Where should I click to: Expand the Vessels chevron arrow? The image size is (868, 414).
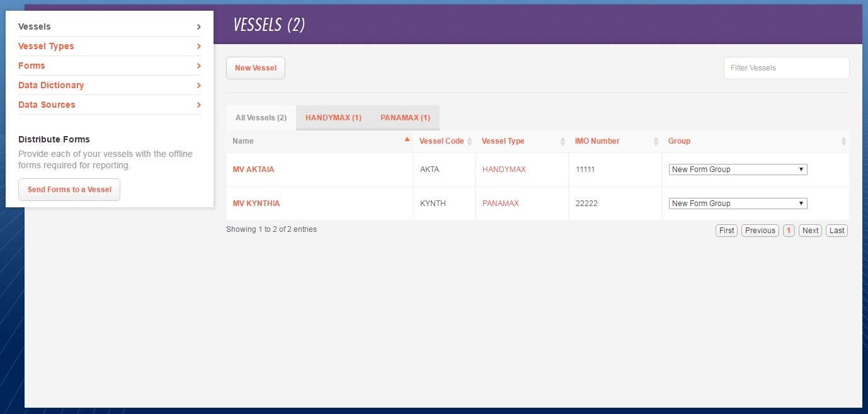point(198,26)
